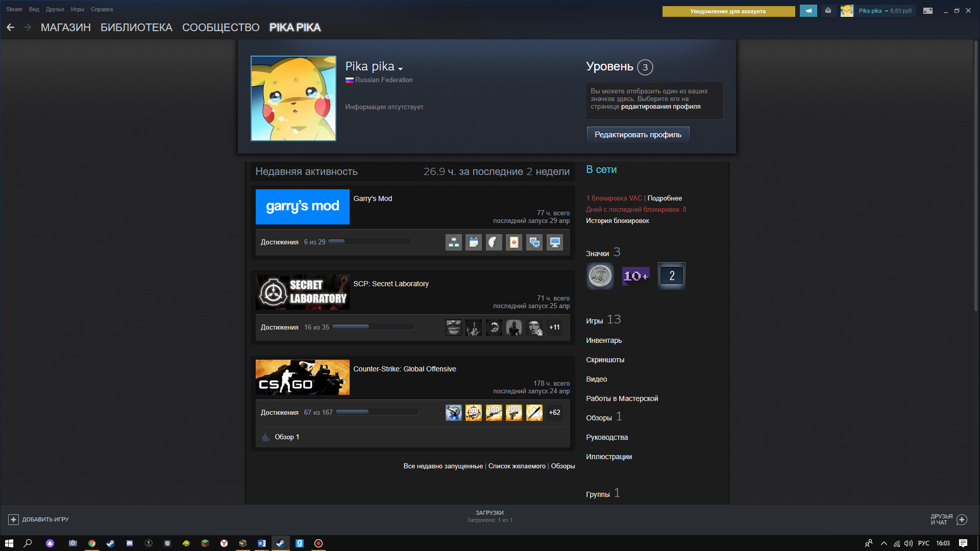Viewport: 980px width, 551px height.
Task: Open first SCP Secret Laboratory achievement icon
Action: pos(453,328)
